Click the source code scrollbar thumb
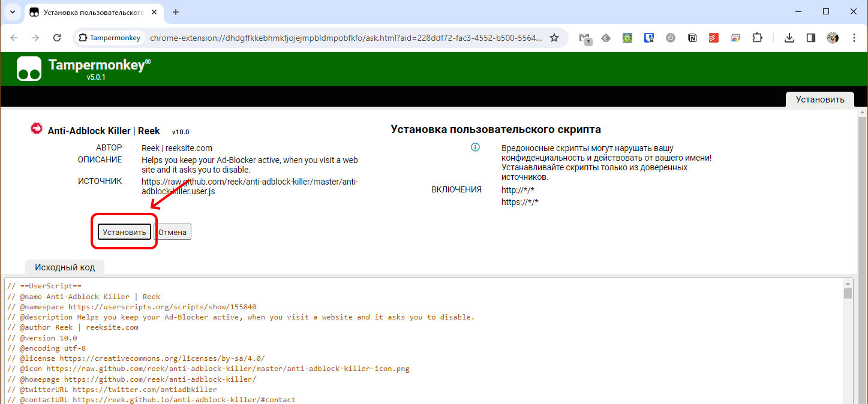This screenshot has height=404, width=868. tap(848, 293)
